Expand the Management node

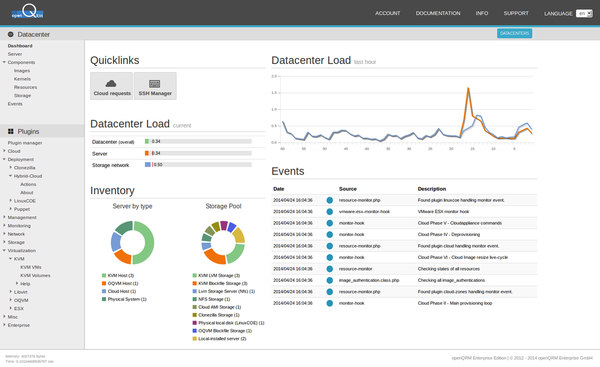[4, 217]
